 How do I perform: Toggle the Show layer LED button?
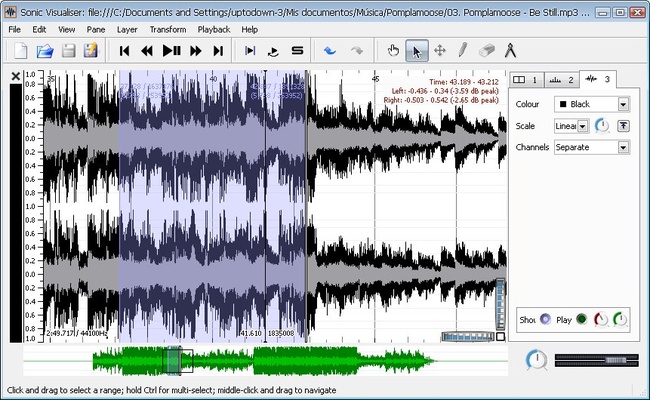tap(546, 319)
